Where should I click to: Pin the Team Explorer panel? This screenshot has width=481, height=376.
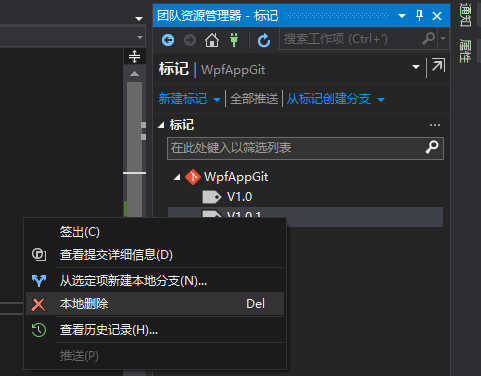(x=420, y=15)
